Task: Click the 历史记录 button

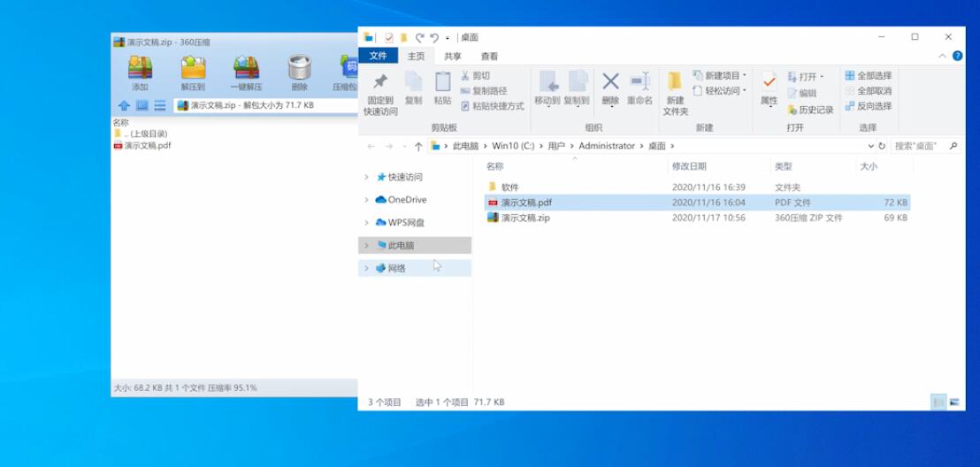Action: tap(811, 110)
